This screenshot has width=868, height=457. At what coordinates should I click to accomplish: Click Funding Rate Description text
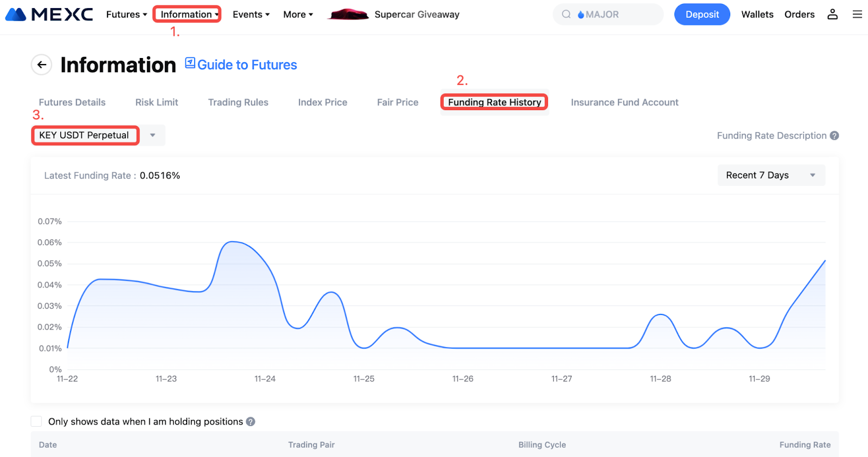point(771,136)
